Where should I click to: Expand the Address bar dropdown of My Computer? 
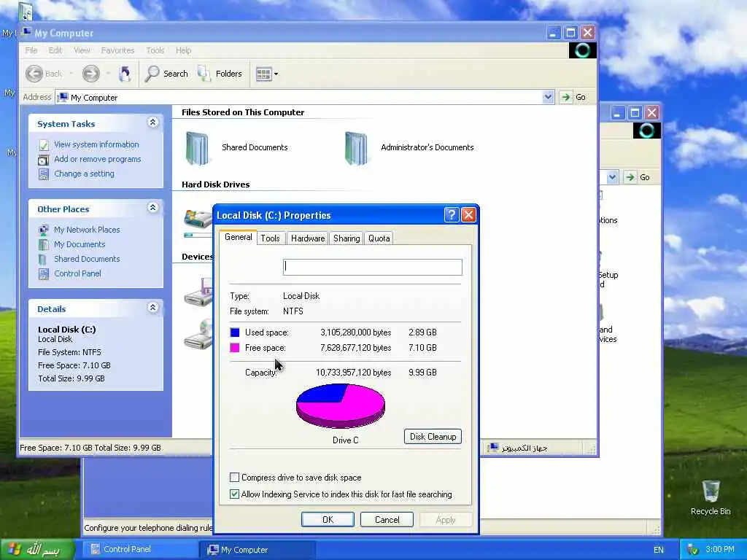pos(548,97)
